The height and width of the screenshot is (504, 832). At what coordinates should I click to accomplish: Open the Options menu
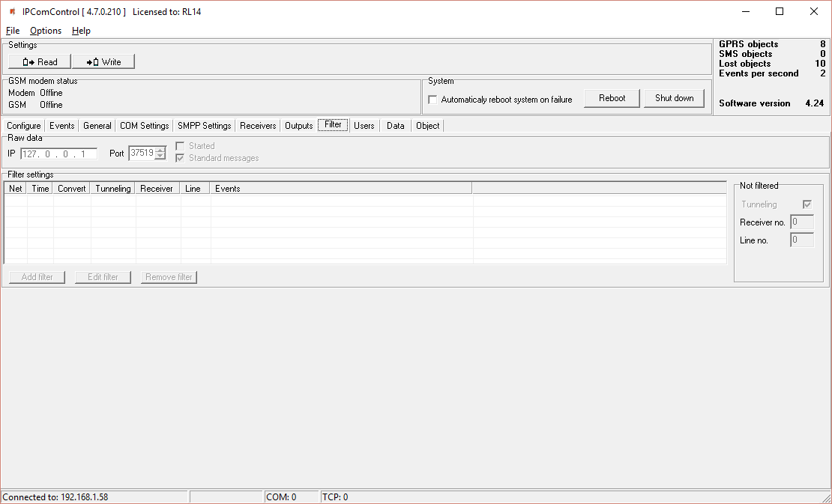[x=46, y=31]
